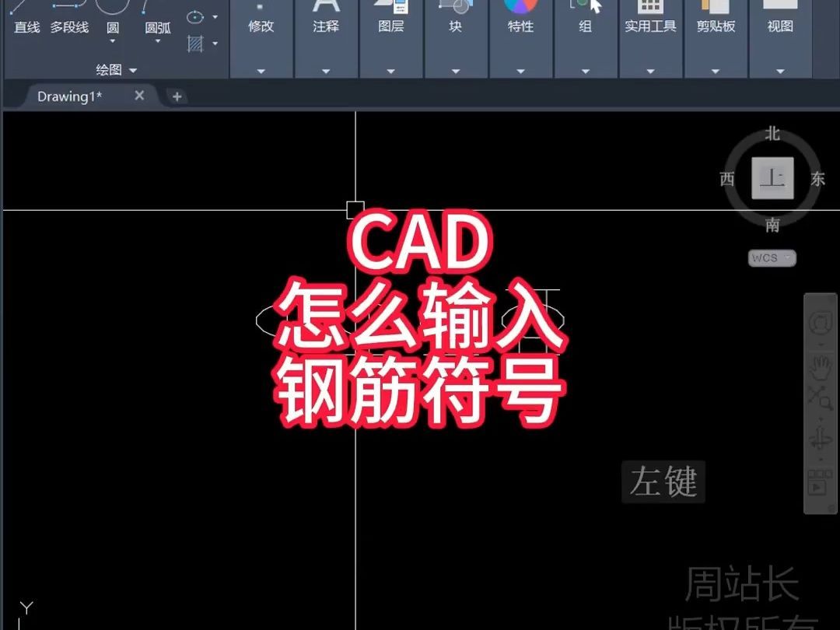Open the dropdown arrow below SteeringWheel icon
840x630 pixels.
click(x=821, y=345)
